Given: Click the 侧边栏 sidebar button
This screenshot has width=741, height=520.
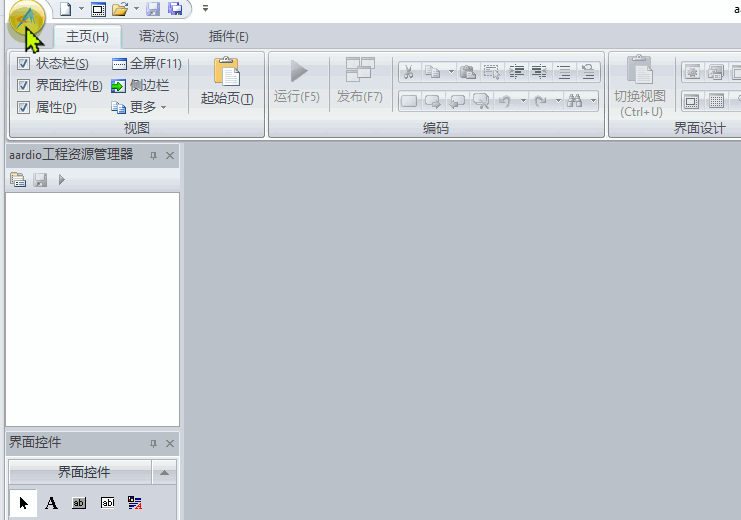Looking at the screenshot, I should pos(140,86).
